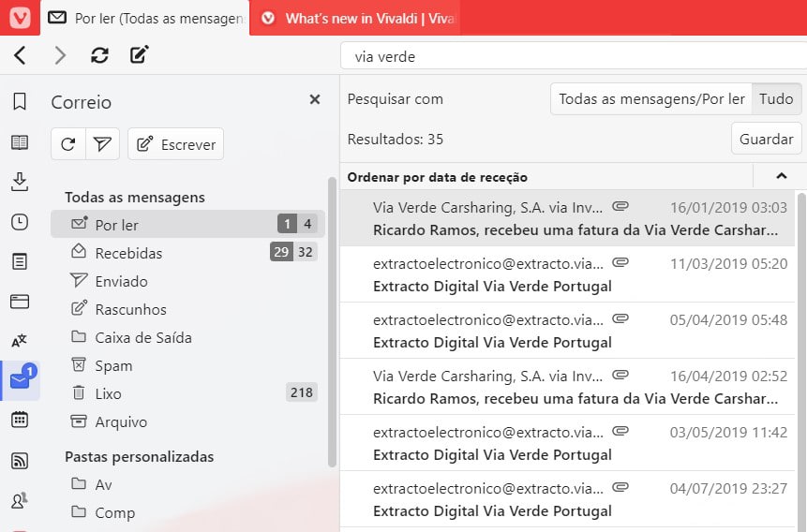Open the Recebidas folder

pos(187,253)
